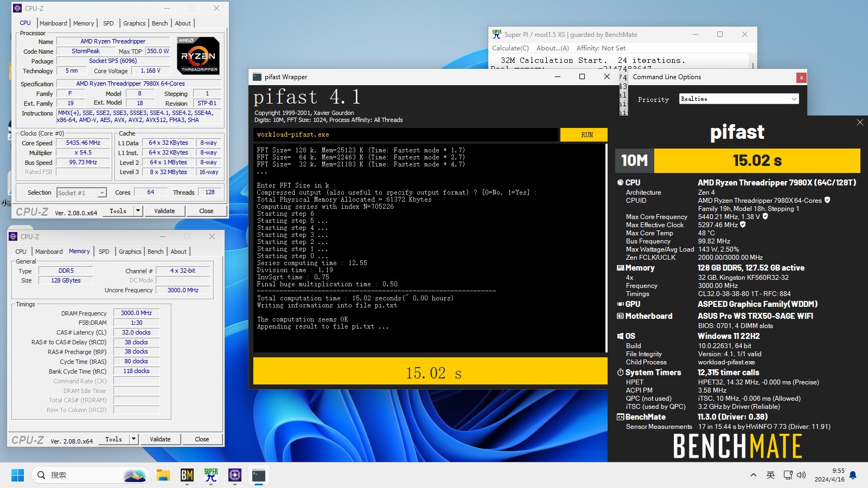
Task: Open SPD tab in lower CPU-Z
Action: 104,252
